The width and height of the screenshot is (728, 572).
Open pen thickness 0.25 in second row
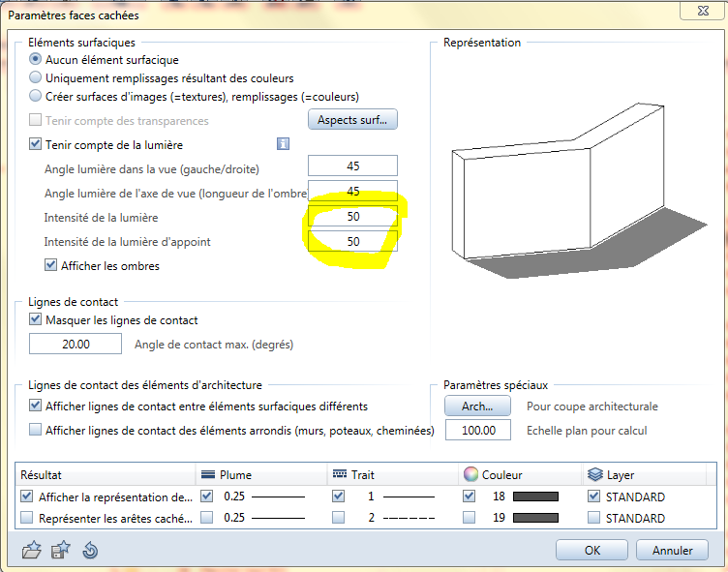pos(263,517)
